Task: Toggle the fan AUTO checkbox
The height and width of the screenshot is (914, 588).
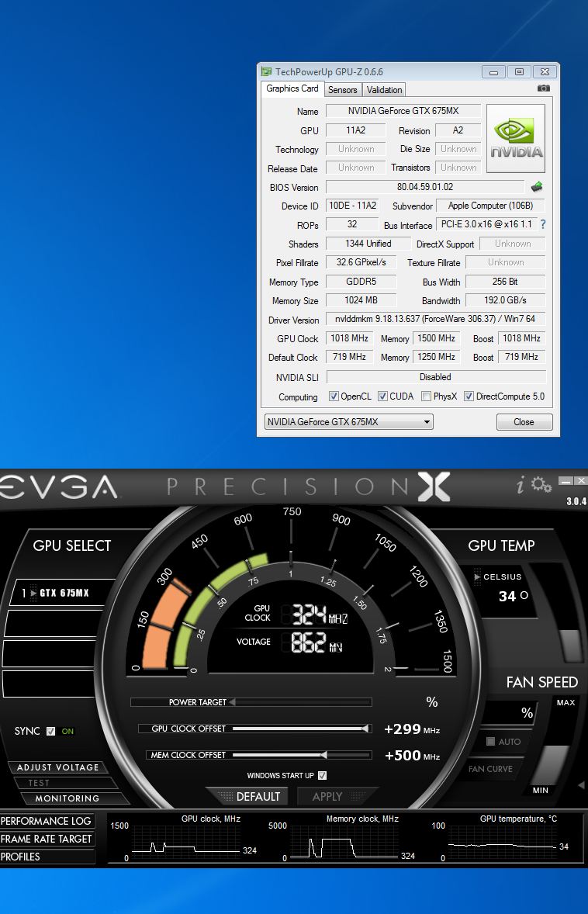Action: 490,742
